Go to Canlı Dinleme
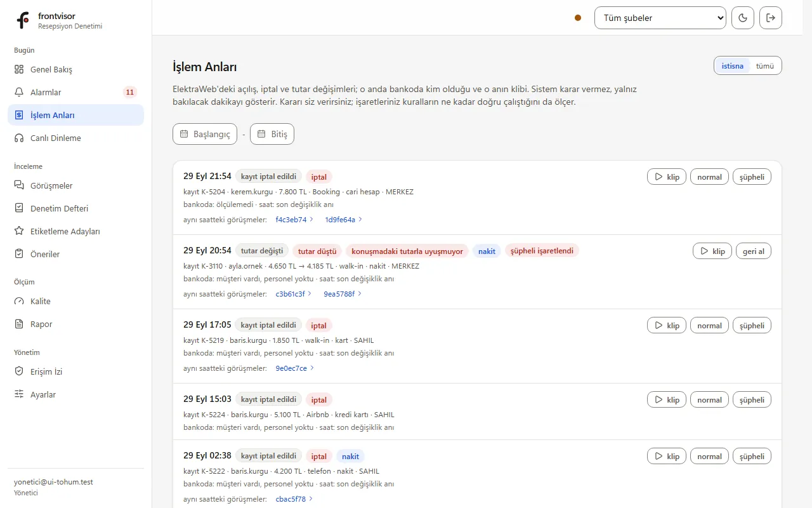The height and width of the screenshot is (508, 812). (75, 138)
